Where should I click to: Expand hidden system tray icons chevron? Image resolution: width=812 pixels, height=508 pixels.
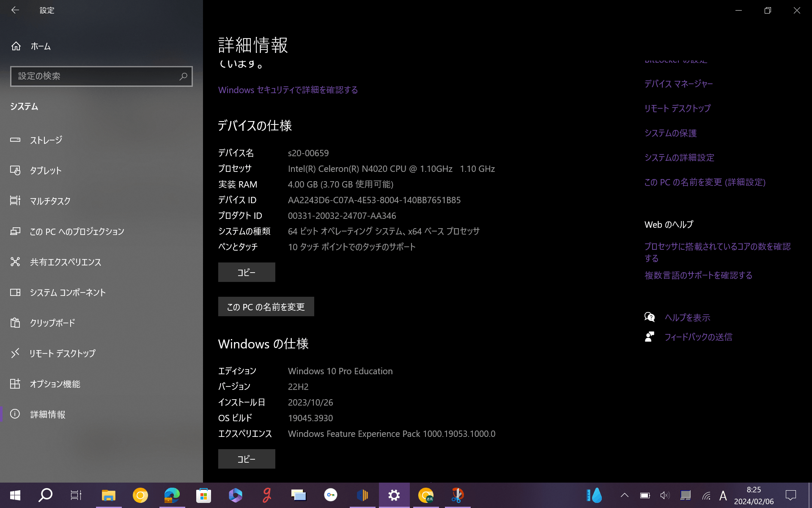click(x=624, y=495)
